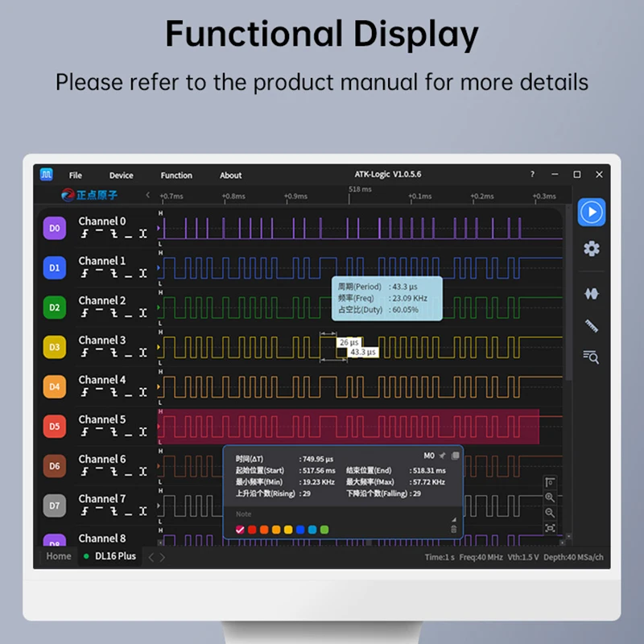Click the D1 channel color badge
The width and height of the screenshot is (644, 644).
(55, 268)
